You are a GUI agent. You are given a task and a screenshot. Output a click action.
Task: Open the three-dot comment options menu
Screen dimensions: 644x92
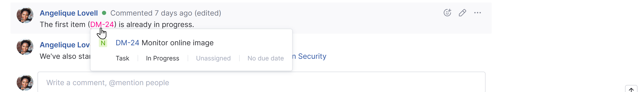(x=478, y=13)
